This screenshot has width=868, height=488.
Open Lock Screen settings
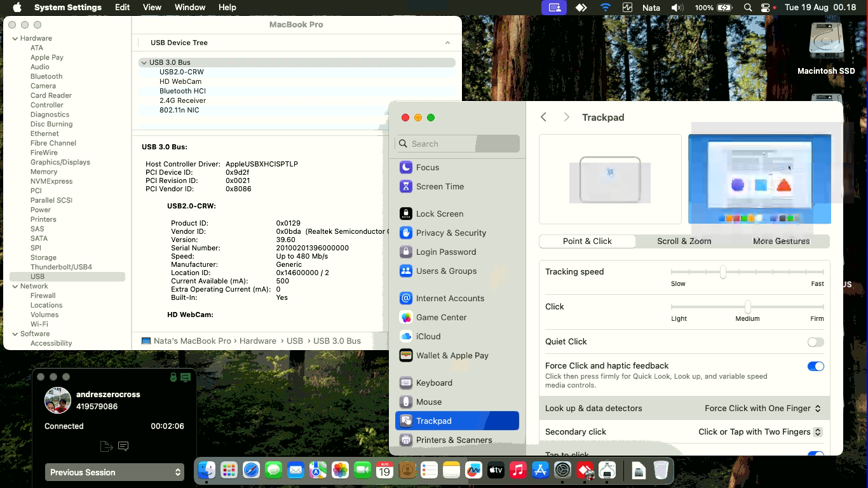[x=439, y=213]
